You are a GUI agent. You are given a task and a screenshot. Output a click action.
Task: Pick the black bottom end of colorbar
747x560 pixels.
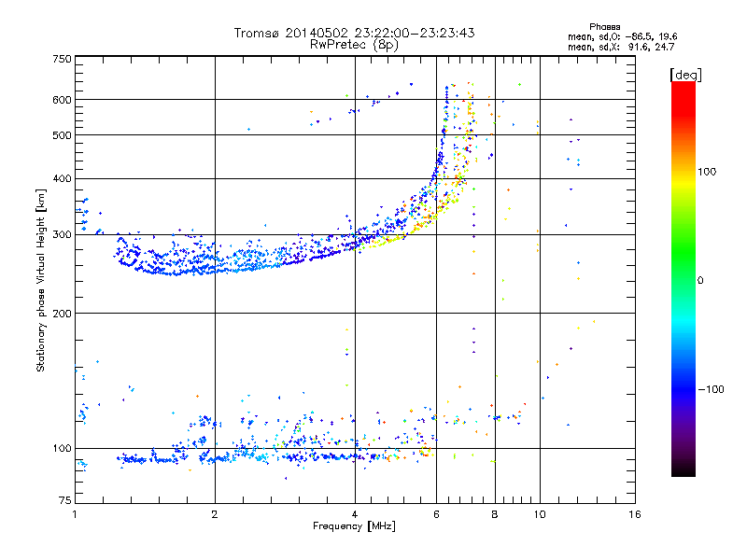tap(683, 471)
